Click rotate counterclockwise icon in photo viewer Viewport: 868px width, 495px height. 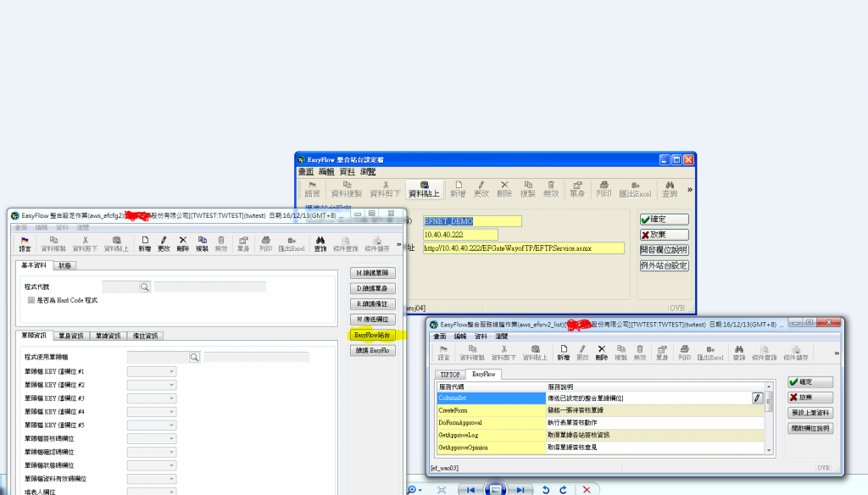coord(545,490)
